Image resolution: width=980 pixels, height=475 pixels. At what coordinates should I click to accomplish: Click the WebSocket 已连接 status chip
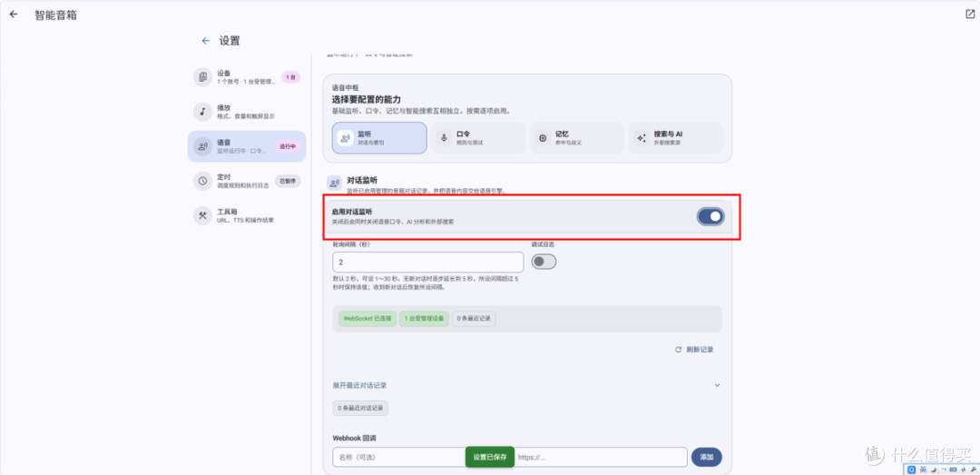[x=367, y=319]
